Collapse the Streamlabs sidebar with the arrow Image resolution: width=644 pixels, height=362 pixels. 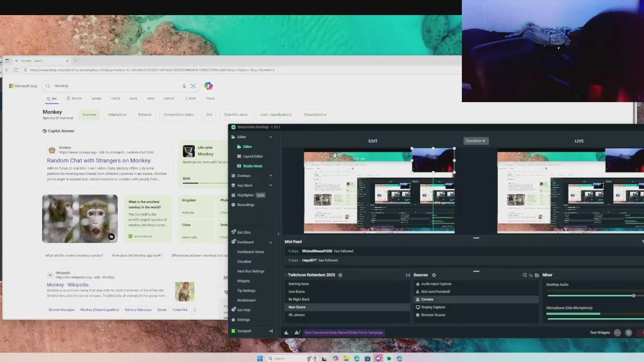278,234
